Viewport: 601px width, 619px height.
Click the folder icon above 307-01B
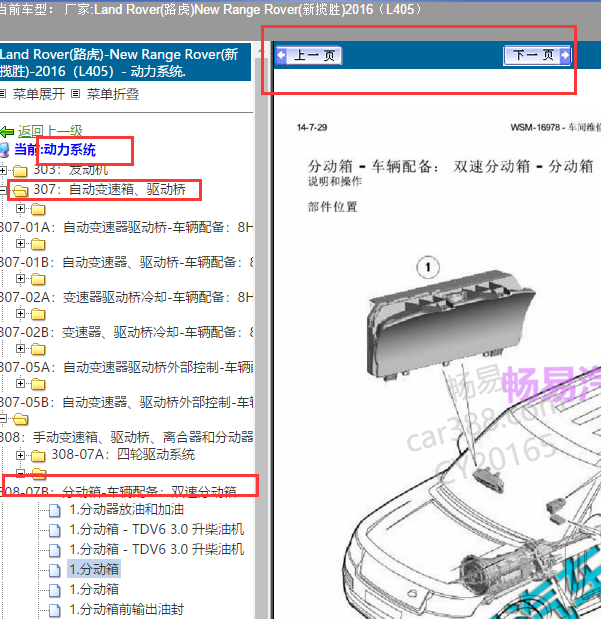tap(38, 244)
